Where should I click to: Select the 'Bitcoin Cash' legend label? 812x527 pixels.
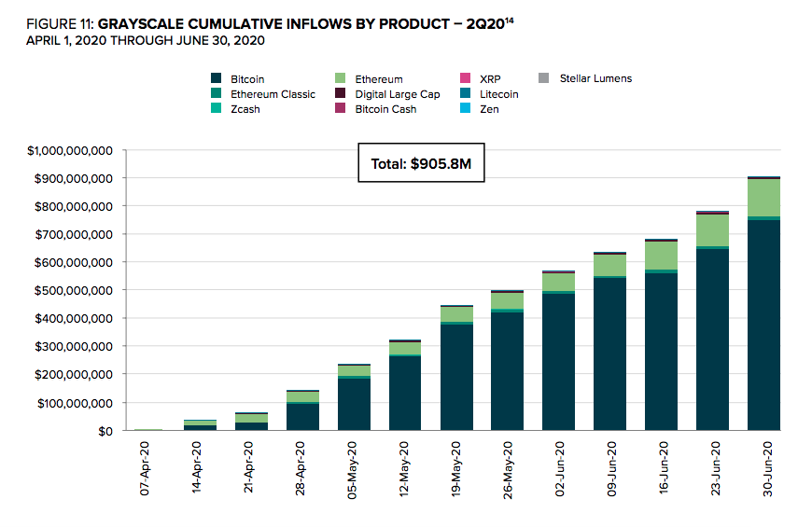pos(385,109)
